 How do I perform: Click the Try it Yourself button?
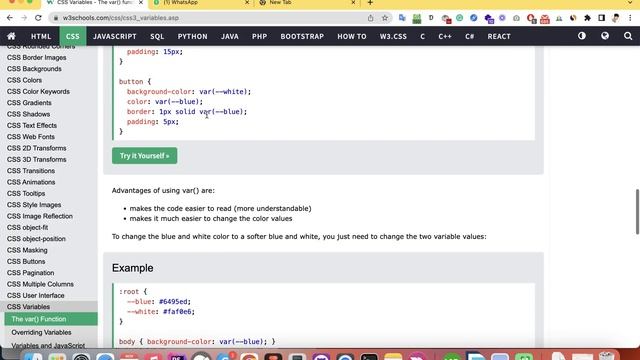point(144,156)
